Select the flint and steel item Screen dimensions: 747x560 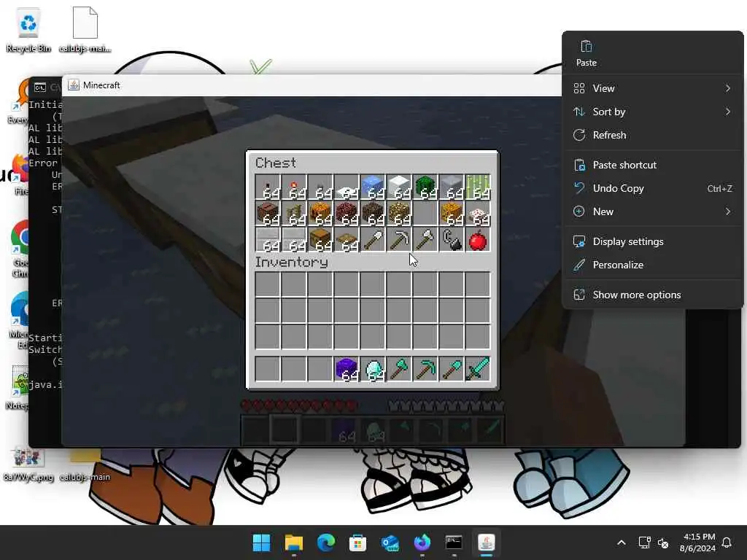coord(451,239)
